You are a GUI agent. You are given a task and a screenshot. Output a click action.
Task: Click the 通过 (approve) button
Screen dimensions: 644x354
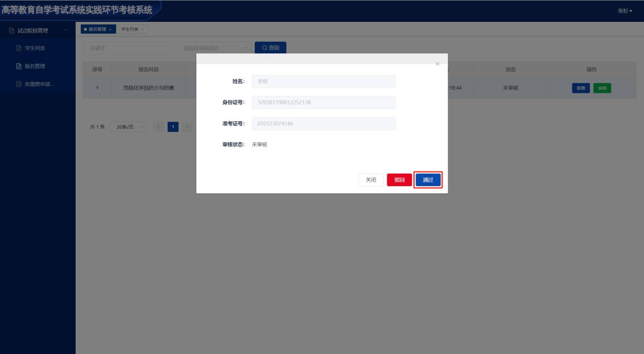click(x=428, y=180)
